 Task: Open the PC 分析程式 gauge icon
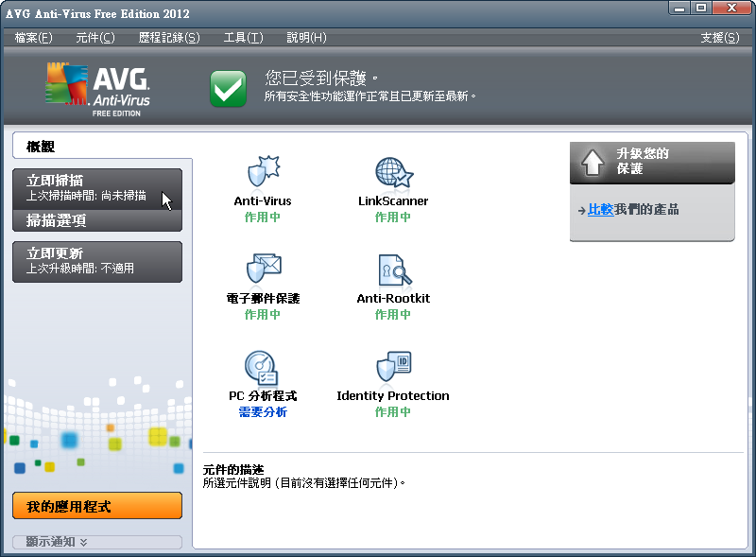click(261, 368)
